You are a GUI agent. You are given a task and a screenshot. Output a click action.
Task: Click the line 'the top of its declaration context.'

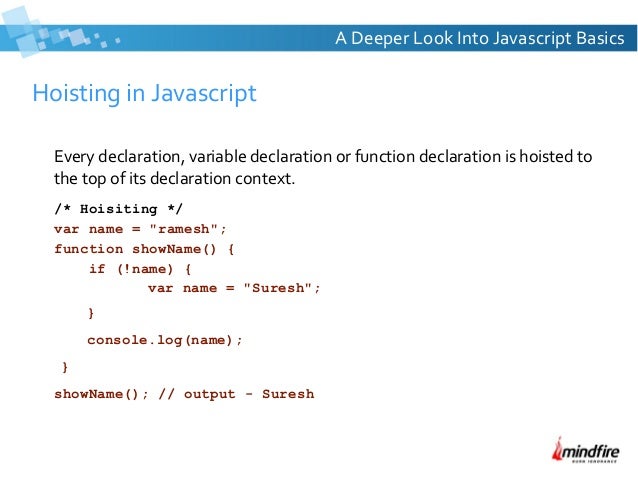click(x=174, y=178)
